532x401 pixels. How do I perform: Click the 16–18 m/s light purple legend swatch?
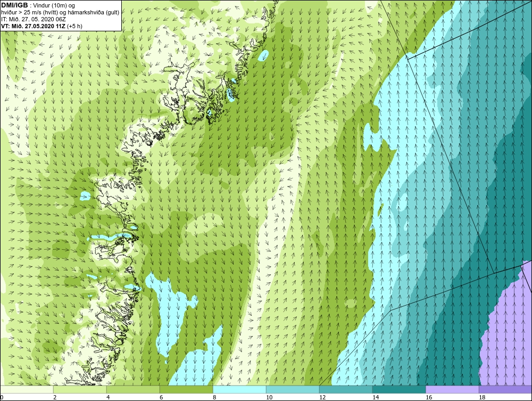coord(452,389)
